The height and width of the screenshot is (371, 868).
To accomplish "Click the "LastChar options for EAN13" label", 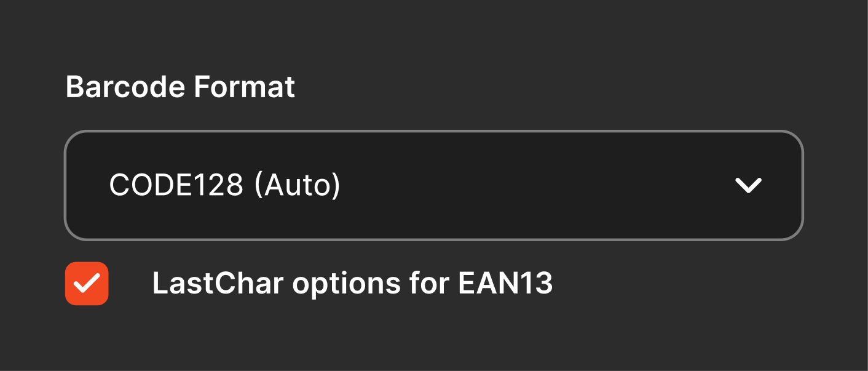I will coord(352,284).
